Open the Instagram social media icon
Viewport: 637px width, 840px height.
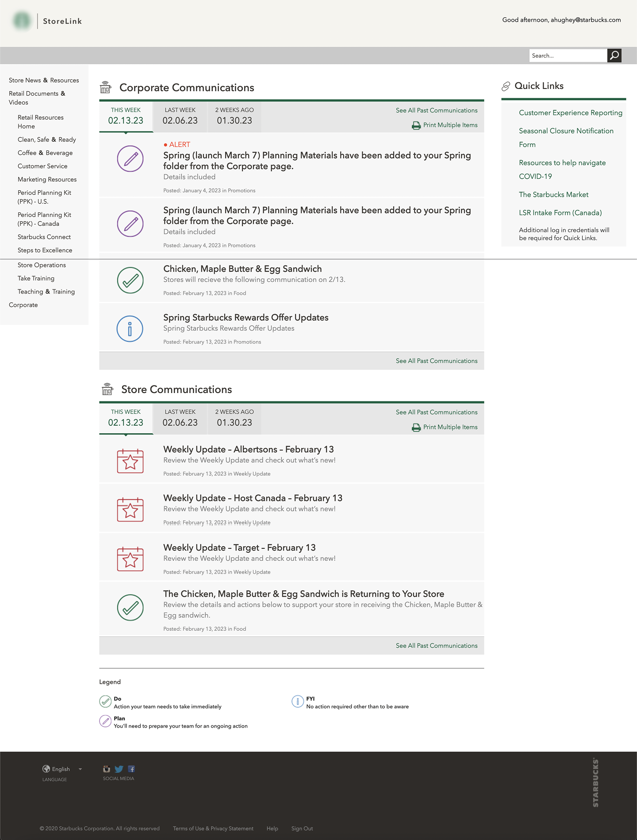107,769
